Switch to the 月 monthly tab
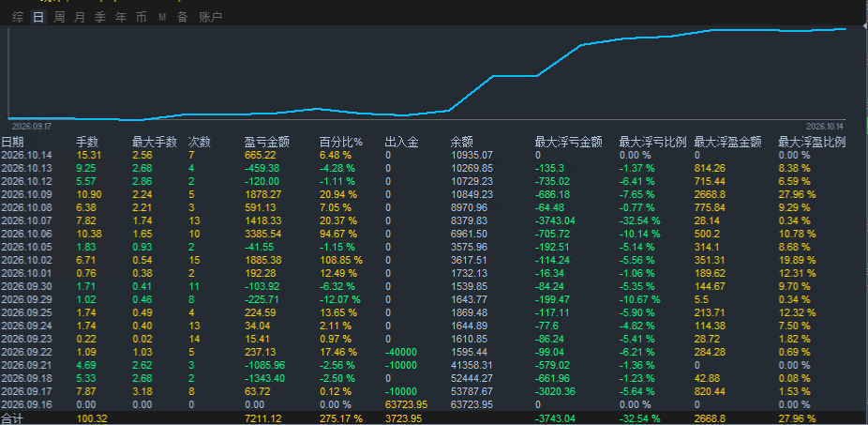 [80, 17]
